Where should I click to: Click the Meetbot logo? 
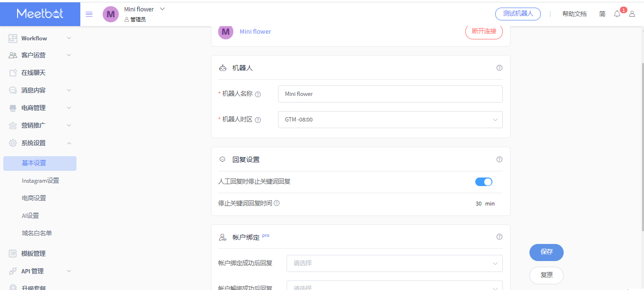pos(40,13)
